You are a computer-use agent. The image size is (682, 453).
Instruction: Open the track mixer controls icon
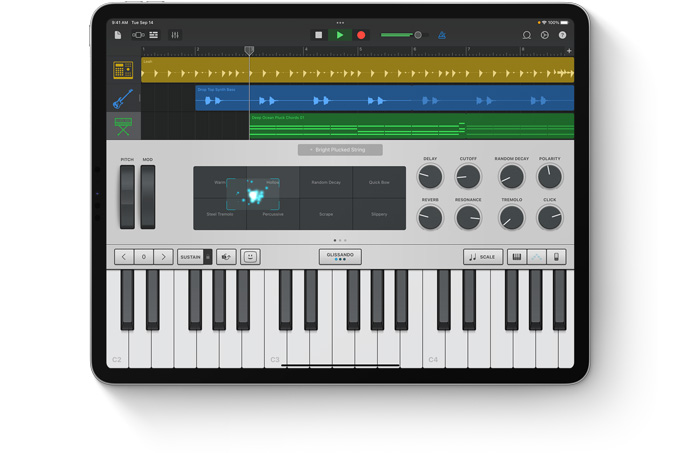[x=175, y=35]
